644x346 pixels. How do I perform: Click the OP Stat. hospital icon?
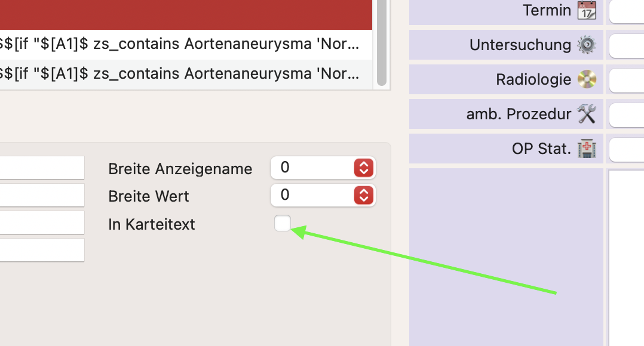coord(587,149)
